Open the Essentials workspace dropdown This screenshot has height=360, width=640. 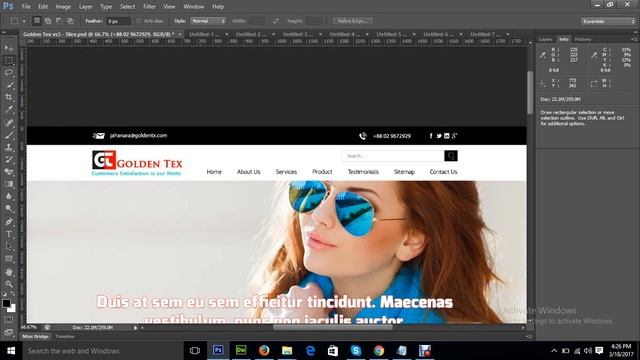608,21
